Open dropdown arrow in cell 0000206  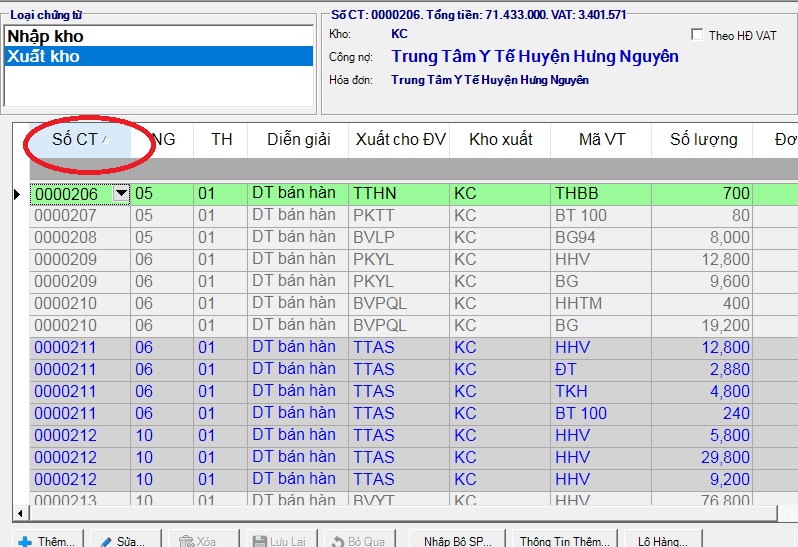[x=121, y=194]
